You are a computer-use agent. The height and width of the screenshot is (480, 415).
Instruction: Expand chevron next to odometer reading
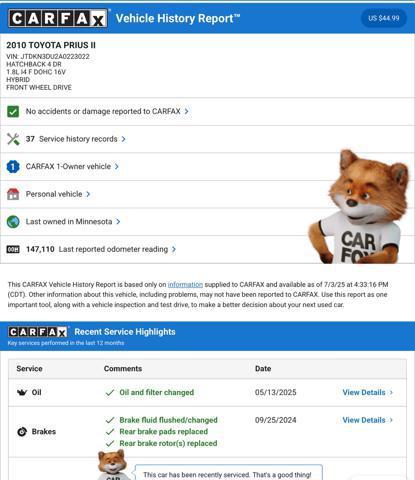click(x=174, y=249)
